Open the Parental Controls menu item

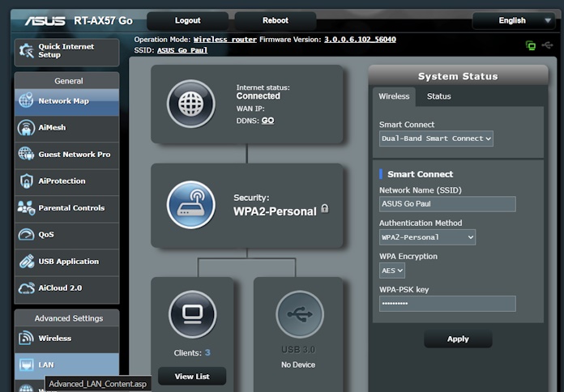pyautogui.click(x=67, y=208)
